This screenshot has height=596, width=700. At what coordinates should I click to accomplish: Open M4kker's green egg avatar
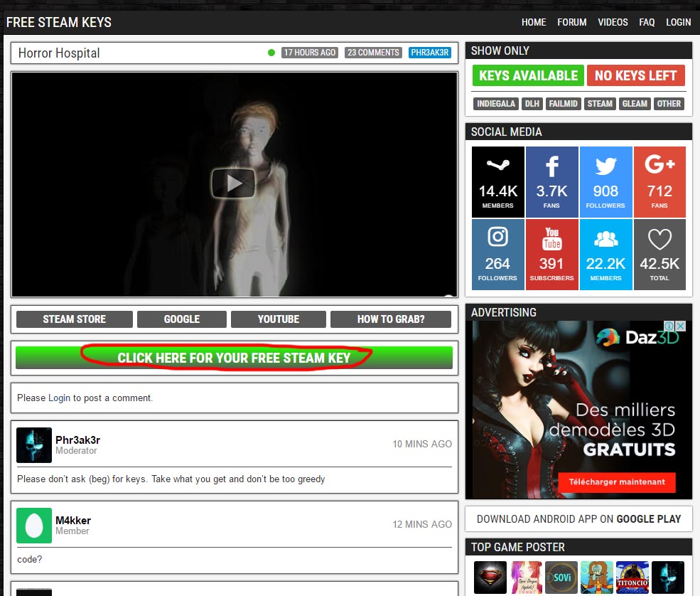(34, 526)
